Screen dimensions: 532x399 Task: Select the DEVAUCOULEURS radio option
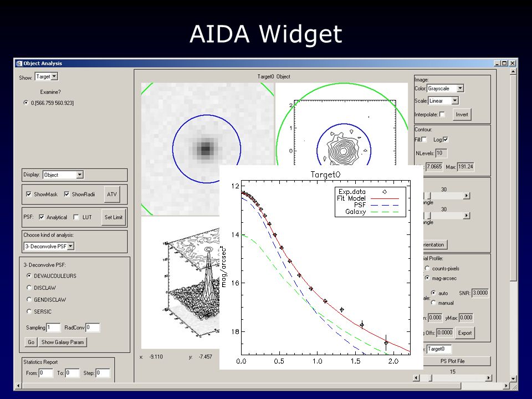pyautogui.click(x=29, y=275)
